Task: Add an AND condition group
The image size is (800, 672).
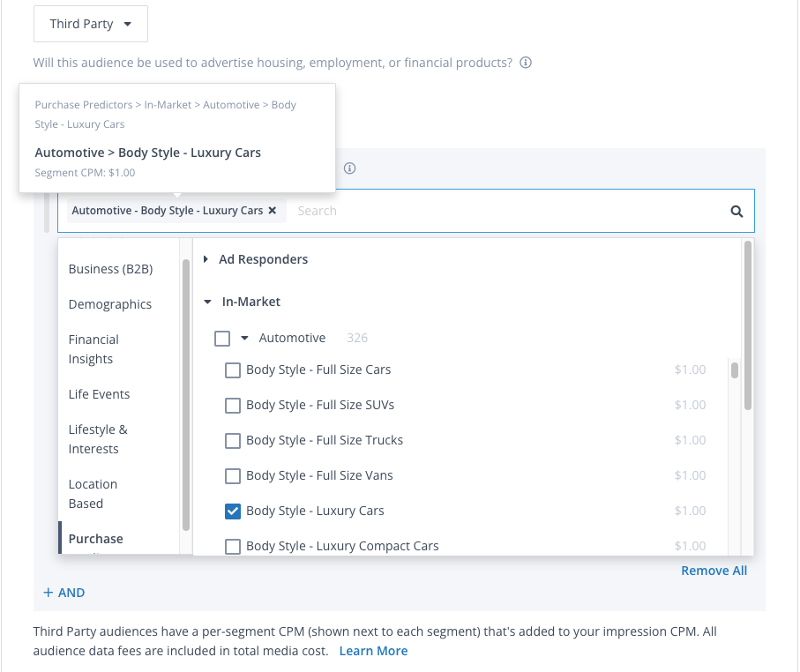Action: point(64,593)
